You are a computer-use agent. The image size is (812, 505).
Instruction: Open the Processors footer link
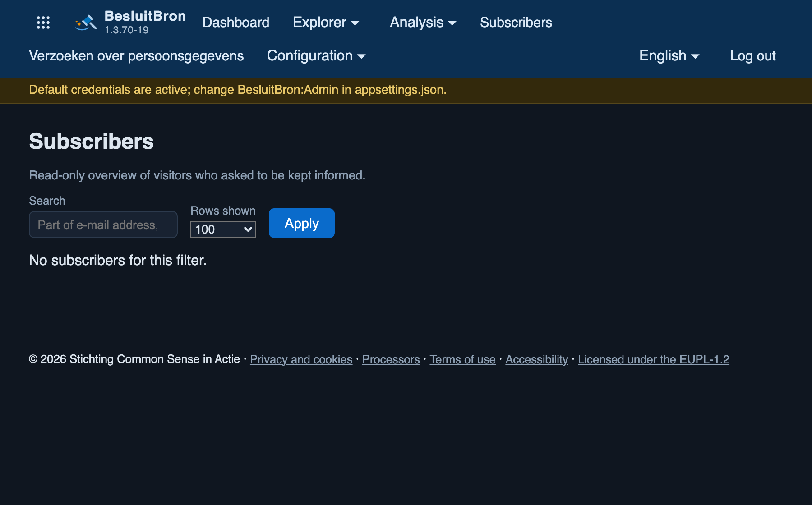pyautogui.click(x=391, y=359)
